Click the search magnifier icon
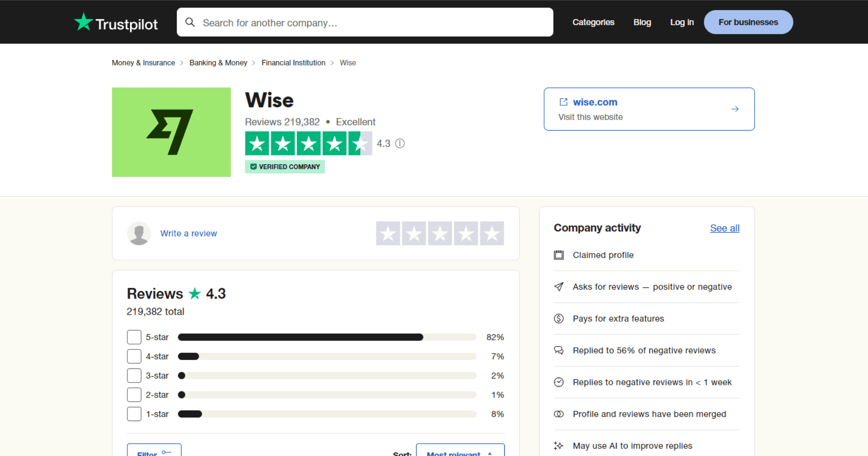 click(190, 22)
